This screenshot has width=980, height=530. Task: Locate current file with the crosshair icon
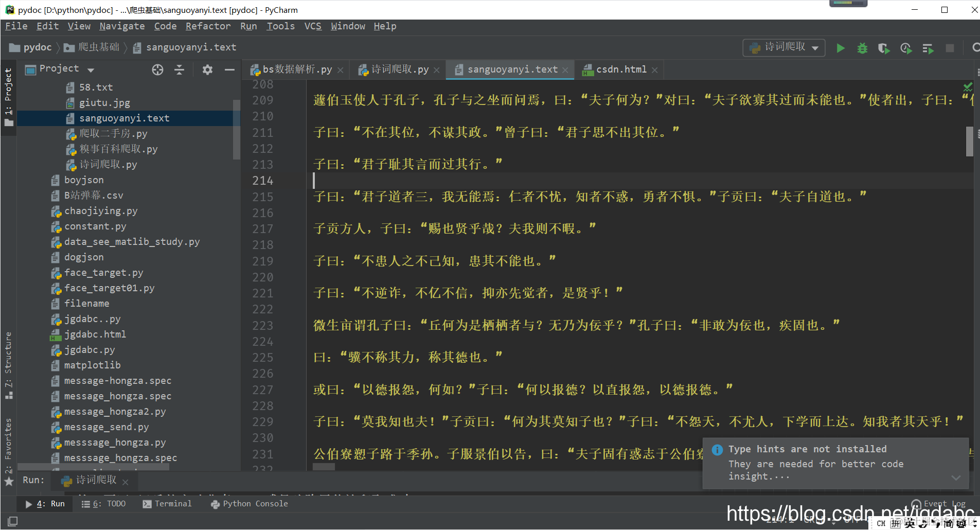[157, 69]
